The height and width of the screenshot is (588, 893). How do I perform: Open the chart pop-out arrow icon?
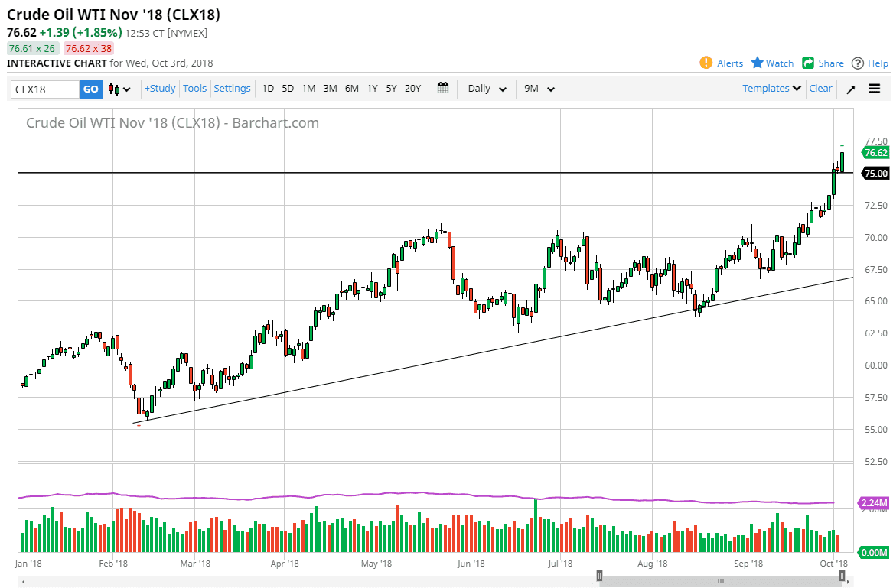pos(851,89)
